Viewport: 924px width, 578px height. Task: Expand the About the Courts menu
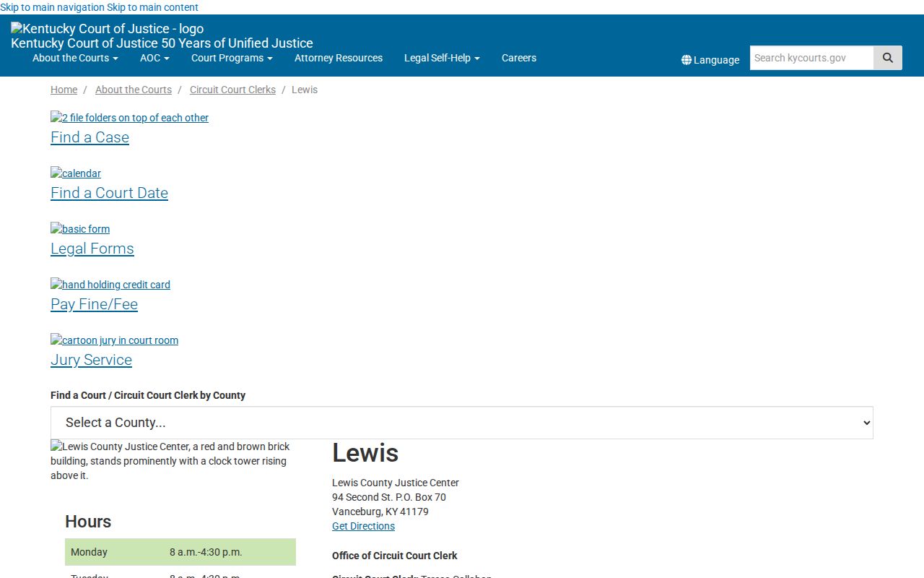[75, 58]
